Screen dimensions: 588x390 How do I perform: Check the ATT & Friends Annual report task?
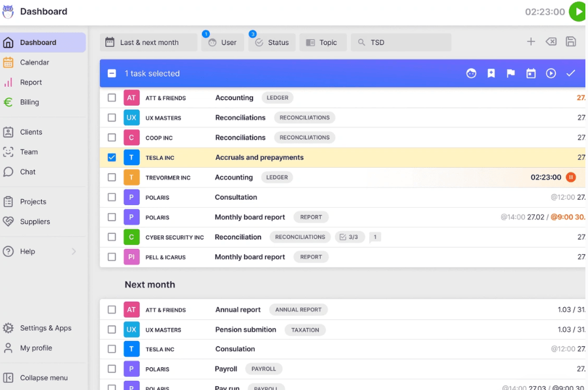112,310
